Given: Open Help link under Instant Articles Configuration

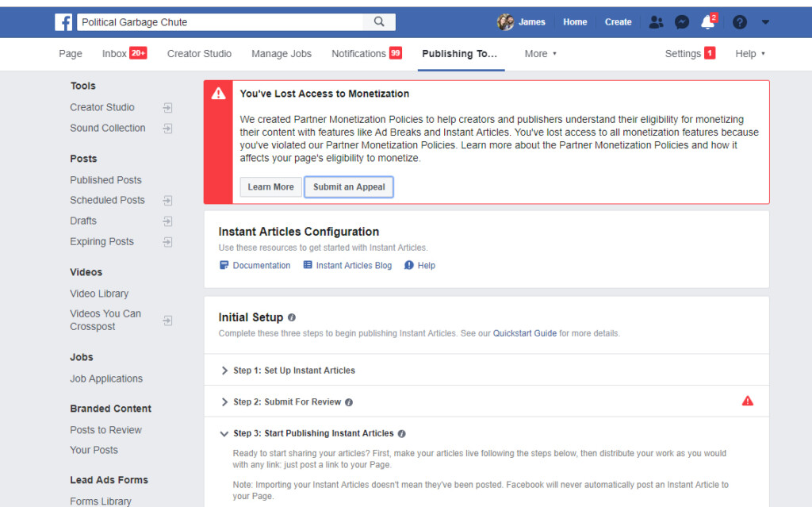Looking at the screenshot, I should pos(426,266).
